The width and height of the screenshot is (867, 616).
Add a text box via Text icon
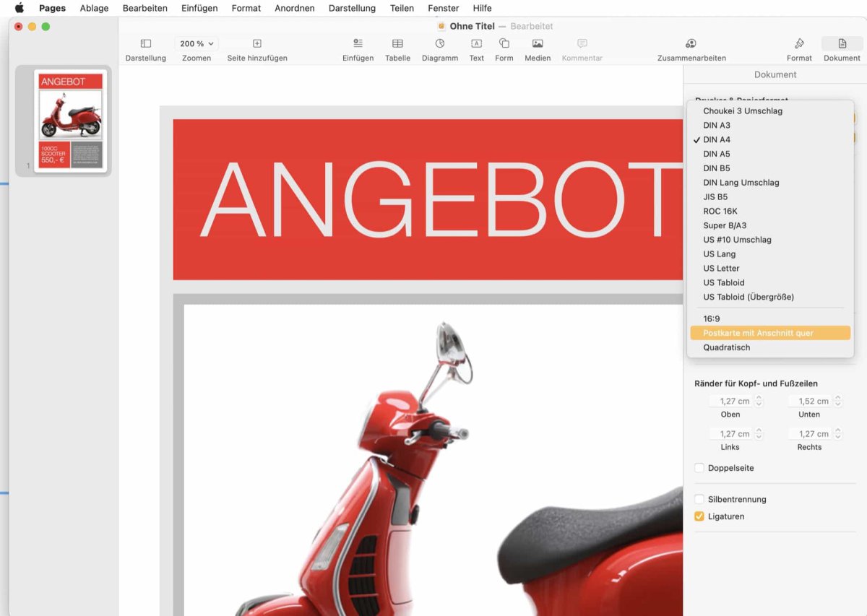pyautogui.click(x=476, y=43)
